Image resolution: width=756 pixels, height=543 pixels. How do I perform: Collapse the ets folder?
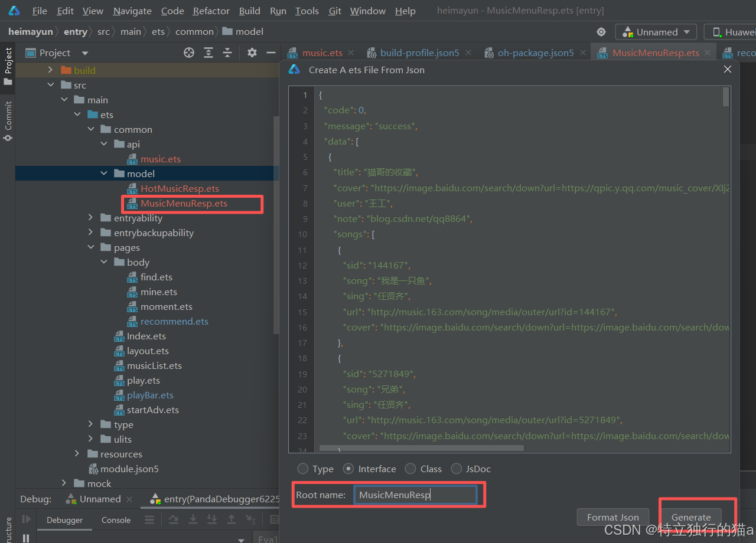77,115
